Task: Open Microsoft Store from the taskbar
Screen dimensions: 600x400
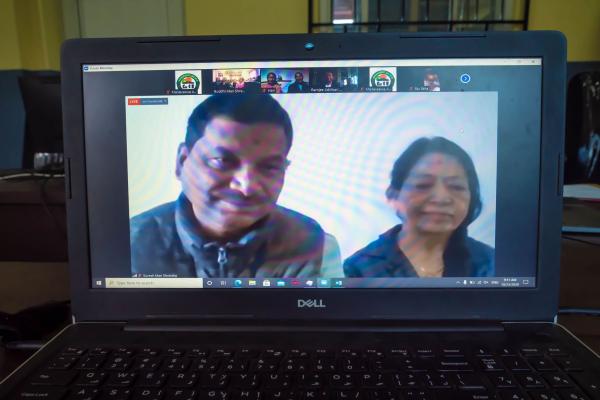Action: coord(266,283)
